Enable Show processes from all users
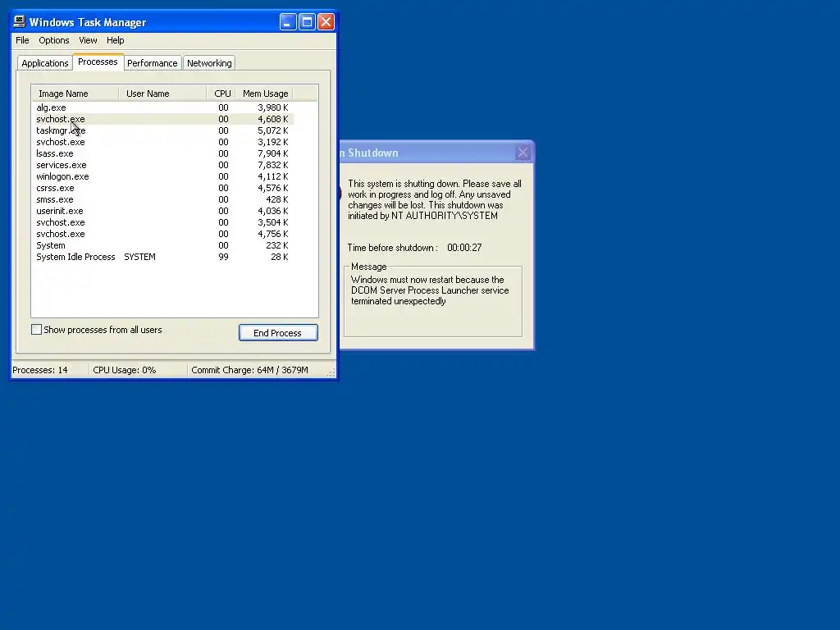The width and height of the screenshot is (840, 630). (36, 330)
